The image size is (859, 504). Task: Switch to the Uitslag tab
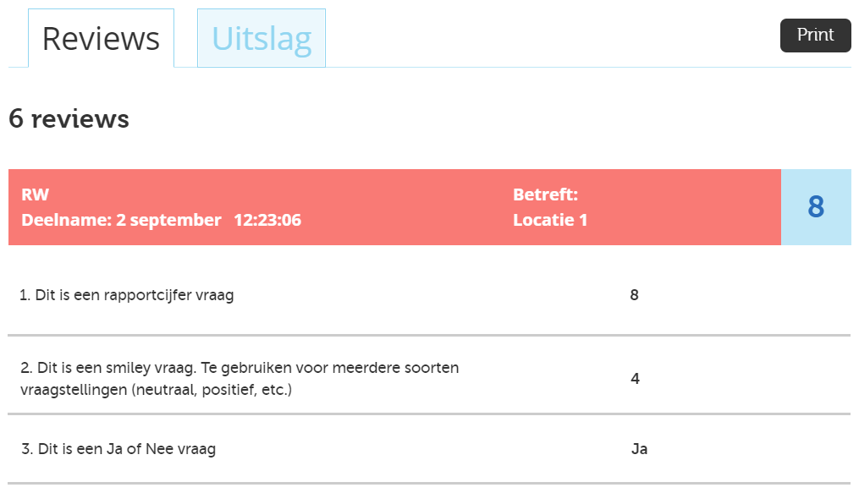pyautogui.click(x=261, y=36)
